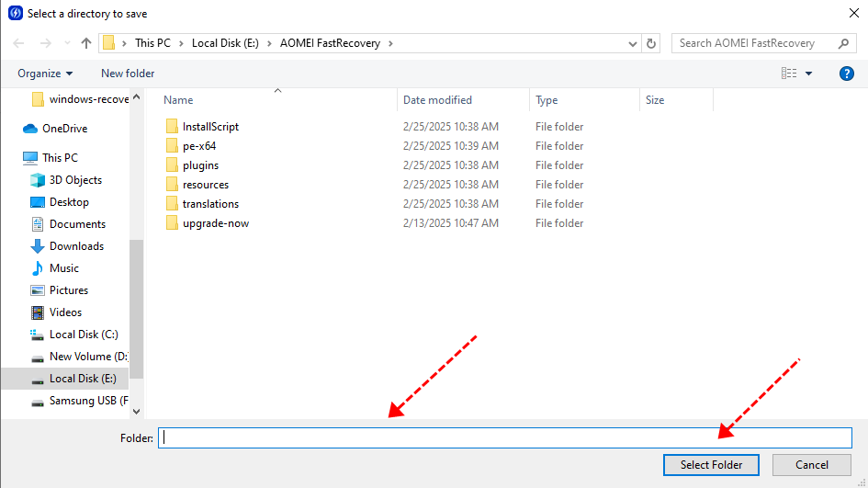Click the Back navigation arrow
The height and width of the screenshot is (488, 868).
point(18,43)
